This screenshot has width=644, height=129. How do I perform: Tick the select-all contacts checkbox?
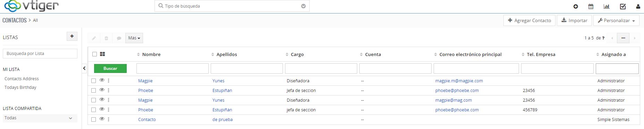point(94,54)
